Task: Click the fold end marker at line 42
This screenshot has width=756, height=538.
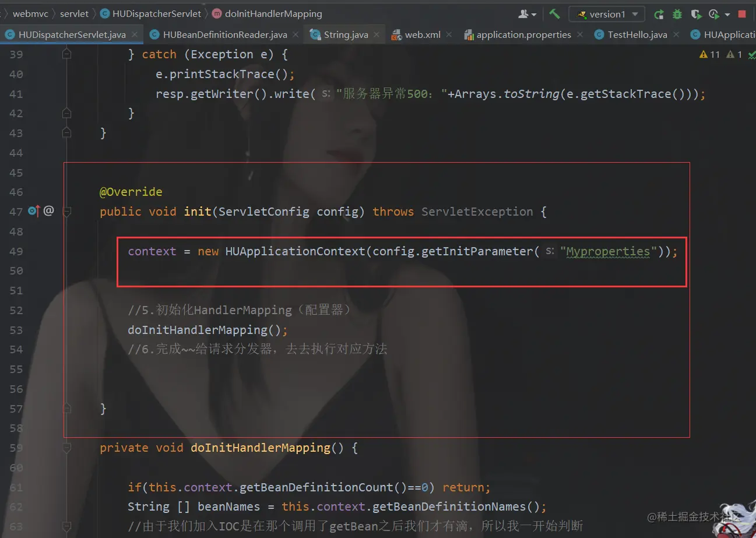Action: [x=66, y=113]
